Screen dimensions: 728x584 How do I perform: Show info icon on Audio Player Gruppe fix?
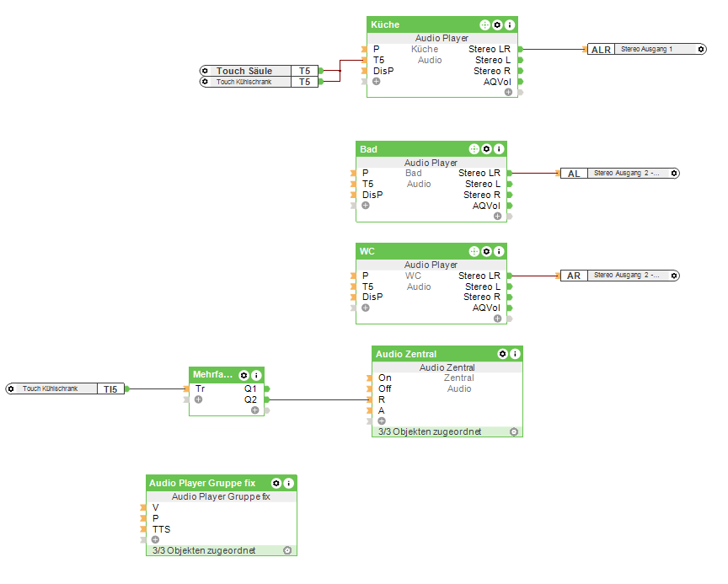pyautogui.click(x=288, y=483)
